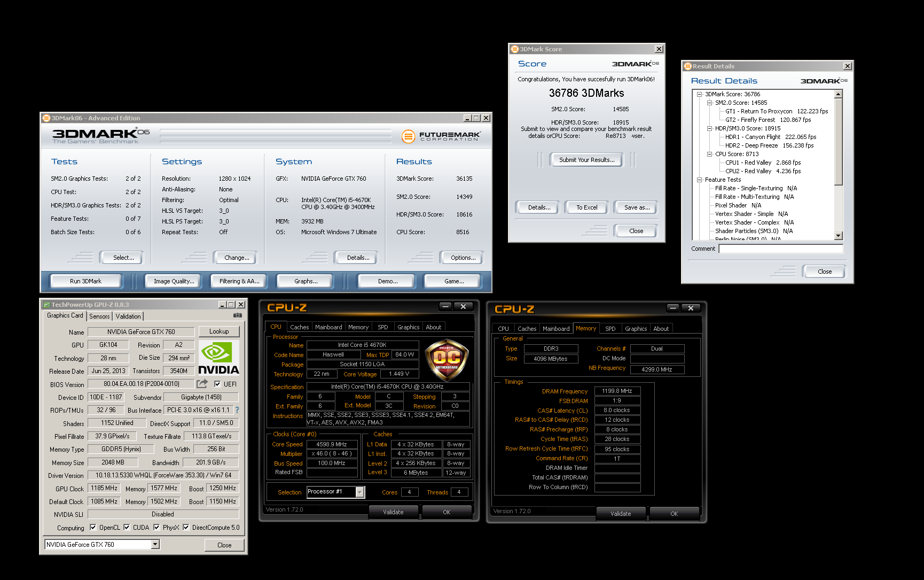The image size is (924, 580).
Task: Click the Lookup button in GPU-Z
Action: pos(219,331)
